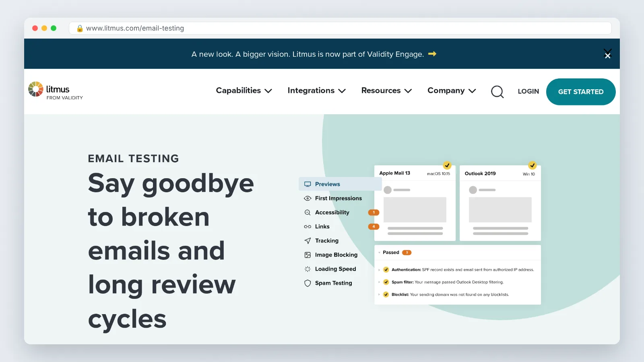Click the Accessibility magnifier icon
This screenshot has width=644, height=362.
(308, 212)
